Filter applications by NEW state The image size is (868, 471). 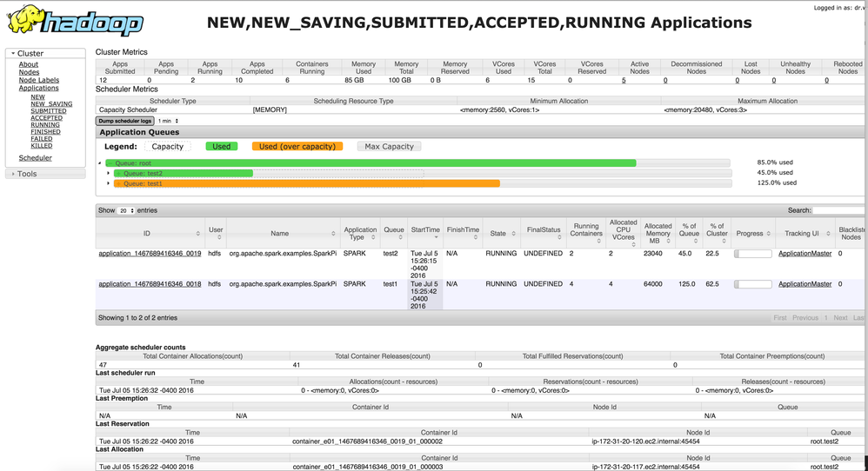coord(37,96)
